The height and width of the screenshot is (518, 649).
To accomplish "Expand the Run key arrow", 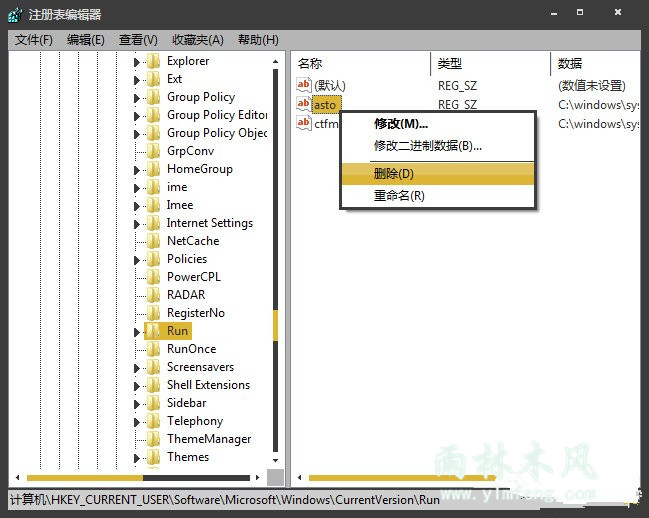I will (137, 332).
